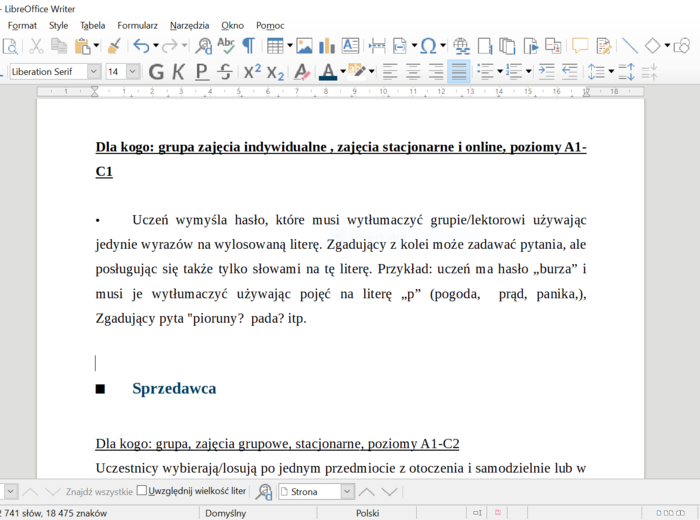Open print preview icon

pyautogui.click(x=10, y=46)
